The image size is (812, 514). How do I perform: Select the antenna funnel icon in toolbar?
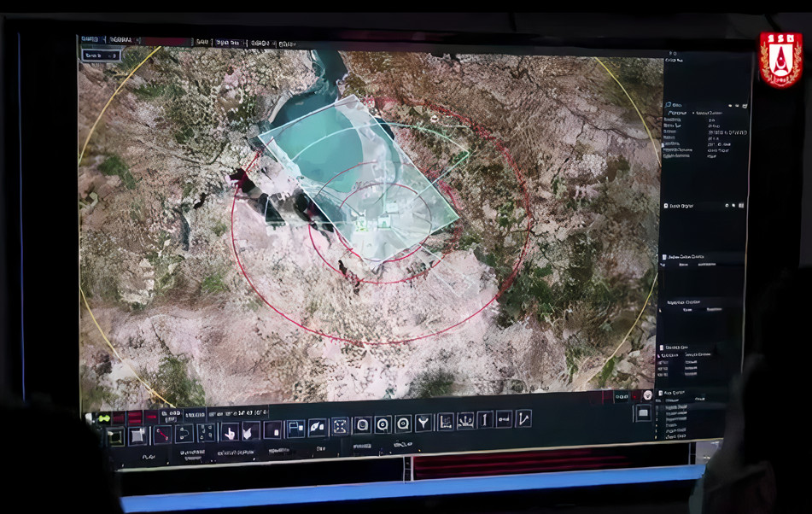coord(424,423)
